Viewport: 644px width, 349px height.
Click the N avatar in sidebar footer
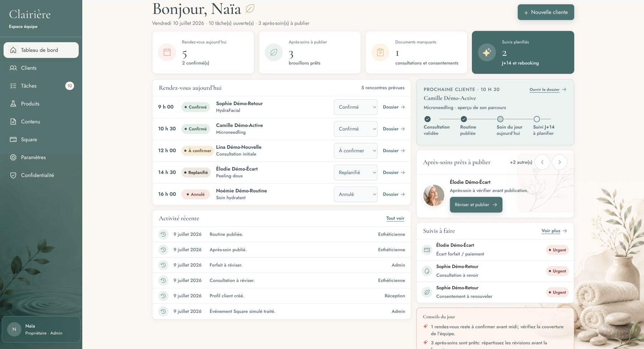(x=14, y=329)
